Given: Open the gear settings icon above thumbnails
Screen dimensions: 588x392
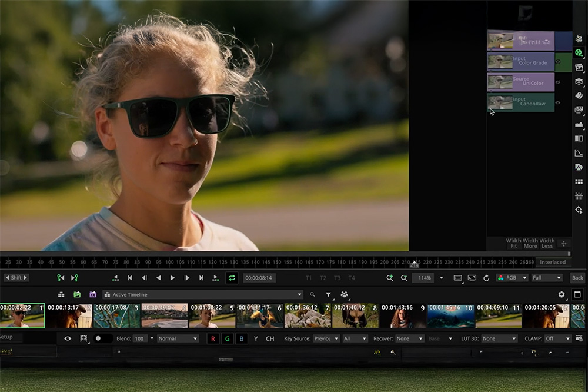Looking at the screenshot, I should pyautogui.click(x=562, y=294).
